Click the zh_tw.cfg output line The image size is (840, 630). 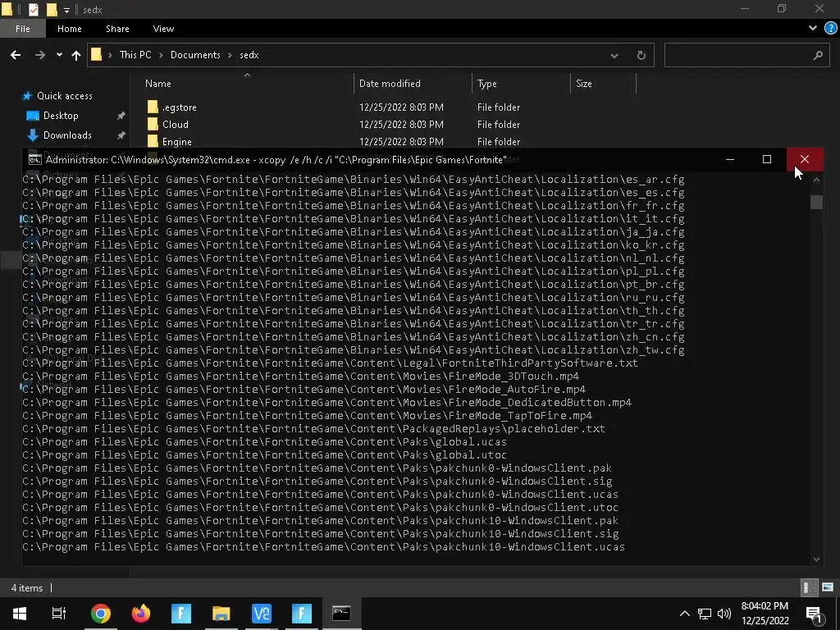[x=353, y=350]
